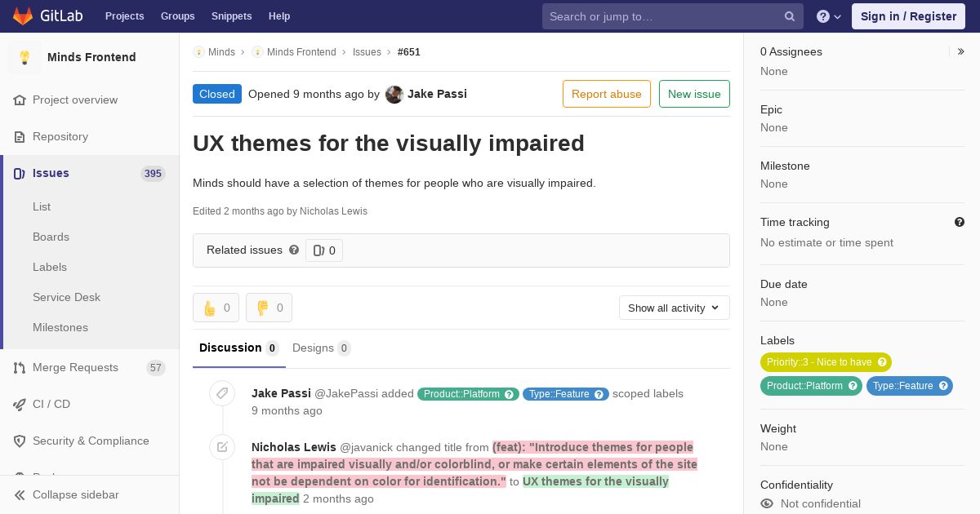Click the Minds Frontend lightbulb avatar
The image size is (980, 514).
[24, 57]
